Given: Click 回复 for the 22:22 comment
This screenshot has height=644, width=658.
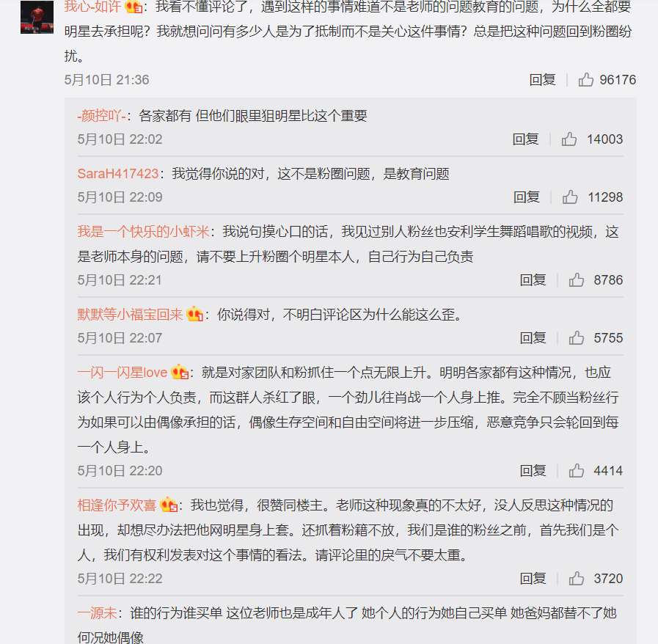Looking at the screenshot, I should (x=533, y=579).
